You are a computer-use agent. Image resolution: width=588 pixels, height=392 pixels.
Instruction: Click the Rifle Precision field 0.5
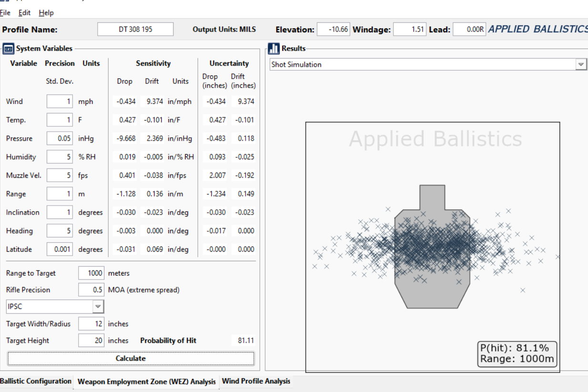(x=92, y=290)
